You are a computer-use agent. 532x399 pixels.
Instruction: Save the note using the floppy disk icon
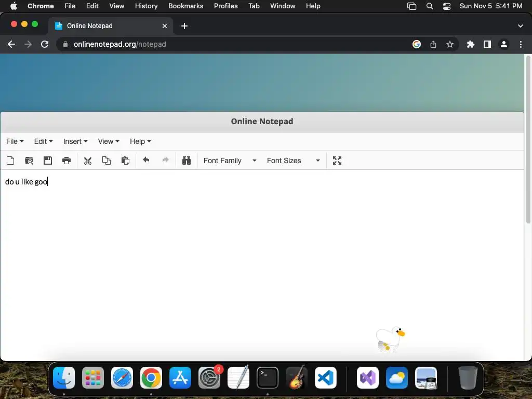[x=48, y=161]
